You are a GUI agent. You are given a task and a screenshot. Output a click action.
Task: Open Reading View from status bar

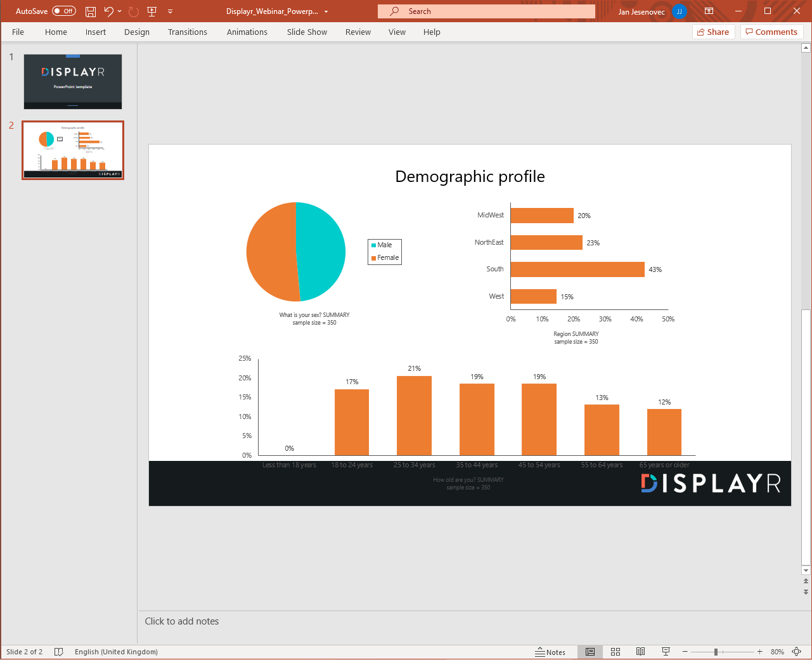[x=640, y=652]
